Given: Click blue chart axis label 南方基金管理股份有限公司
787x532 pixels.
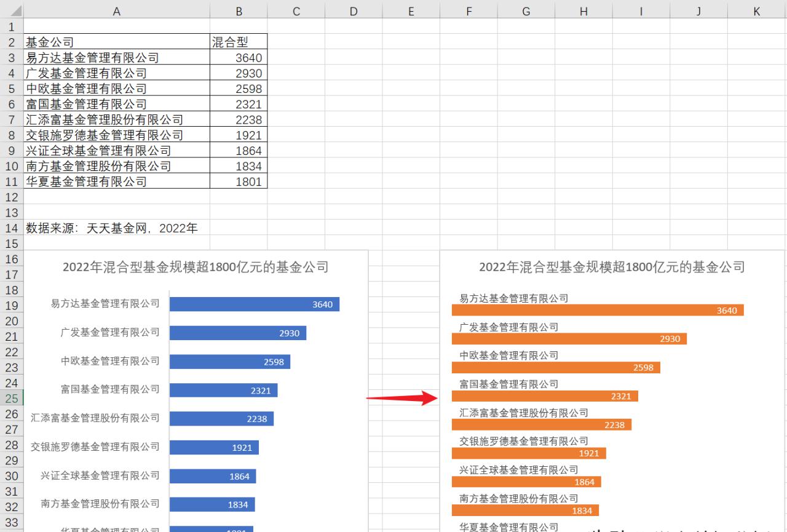Looking at the screenshot, I should 100,504.
